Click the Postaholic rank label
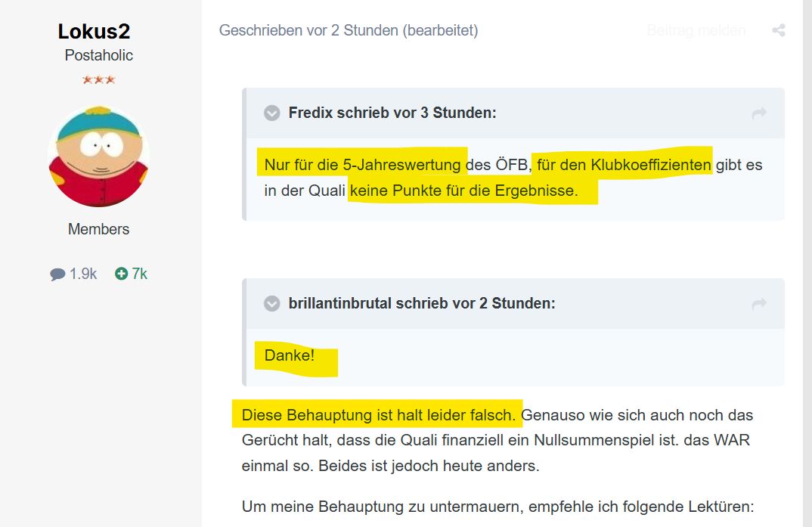This screenshot has height=527, width=812. 99,55
